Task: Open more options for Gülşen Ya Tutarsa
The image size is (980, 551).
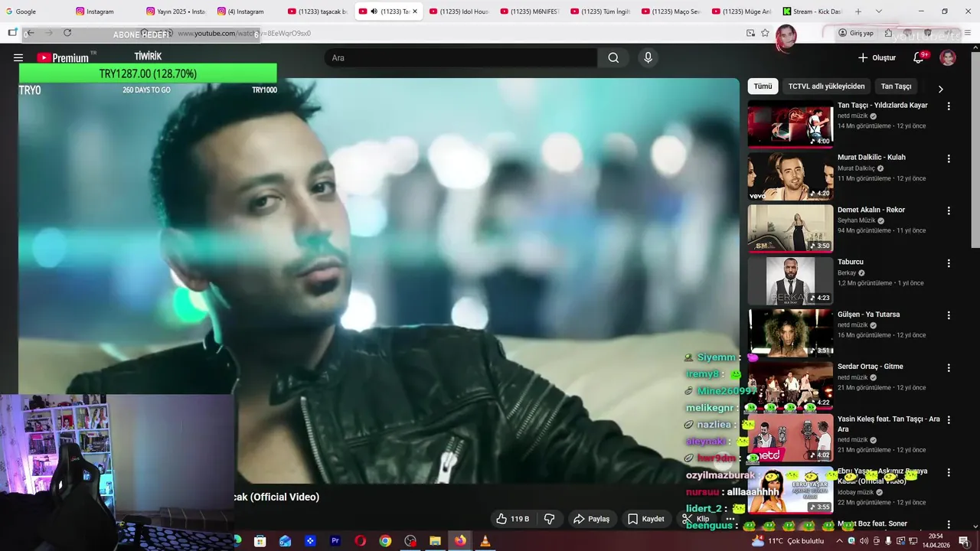Action: pyautogui.click(x=949, y=315)
